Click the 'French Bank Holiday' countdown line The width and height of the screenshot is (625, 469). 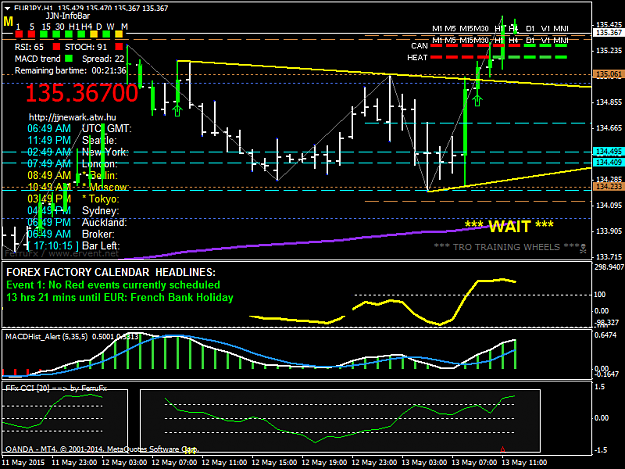pos(120,297)
